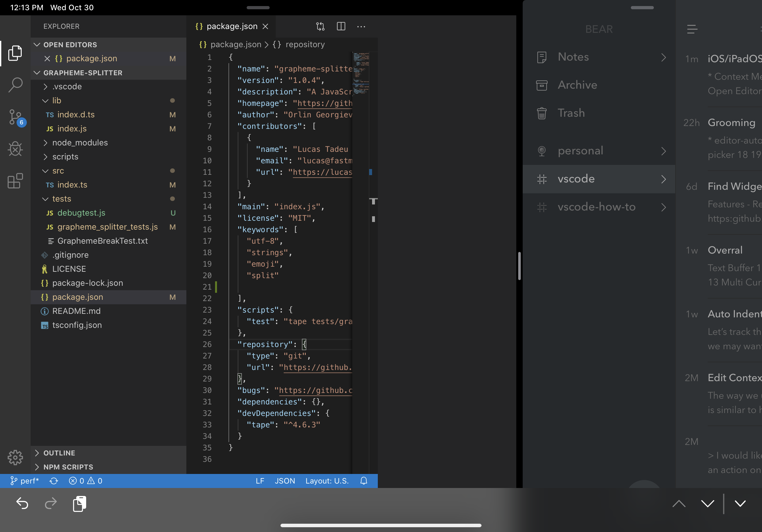The height and width of the screenshot is (532, 762).
Task: Open Source Control view with 6 changes
Action: point(16,117)
